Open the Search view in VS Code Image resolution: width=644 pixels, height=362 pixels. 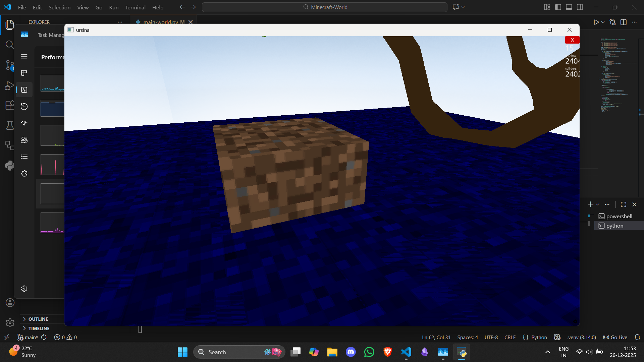coord(10,45)
